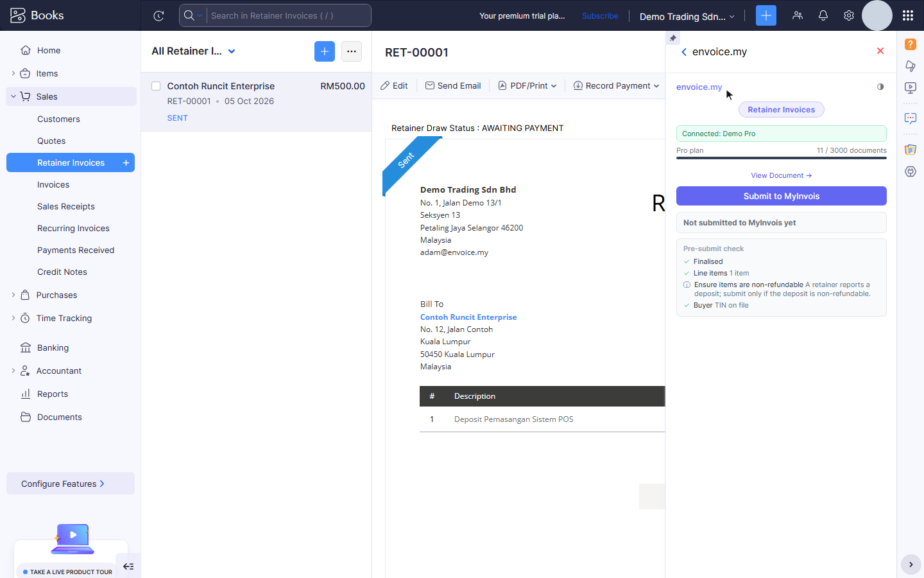The height and width of the screenshot is (578, 924).
Task: Open the users and referrals icon
Action: (798, 15)
